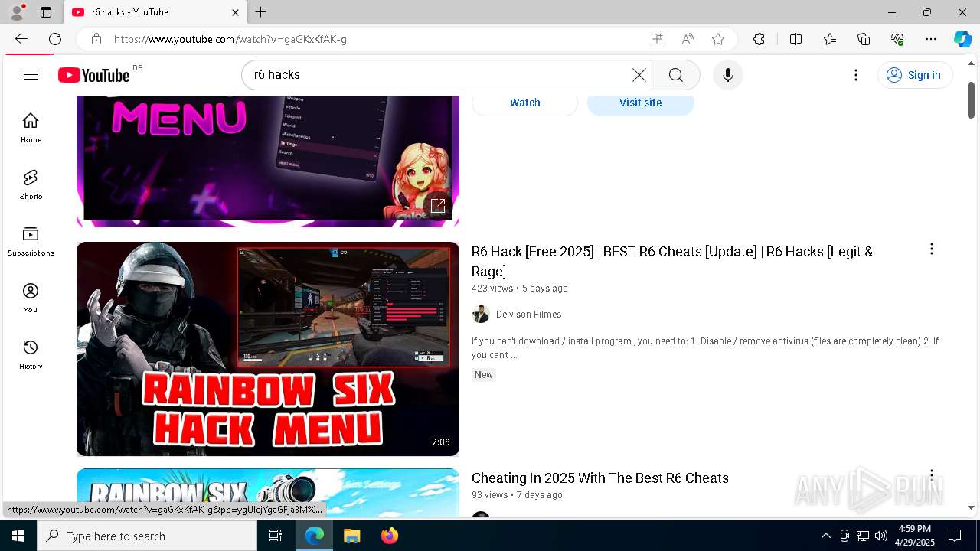The width and height of the screenshot is (980, 551).
Task: Open Task View on taskbar
Action: tap(276, 536)
